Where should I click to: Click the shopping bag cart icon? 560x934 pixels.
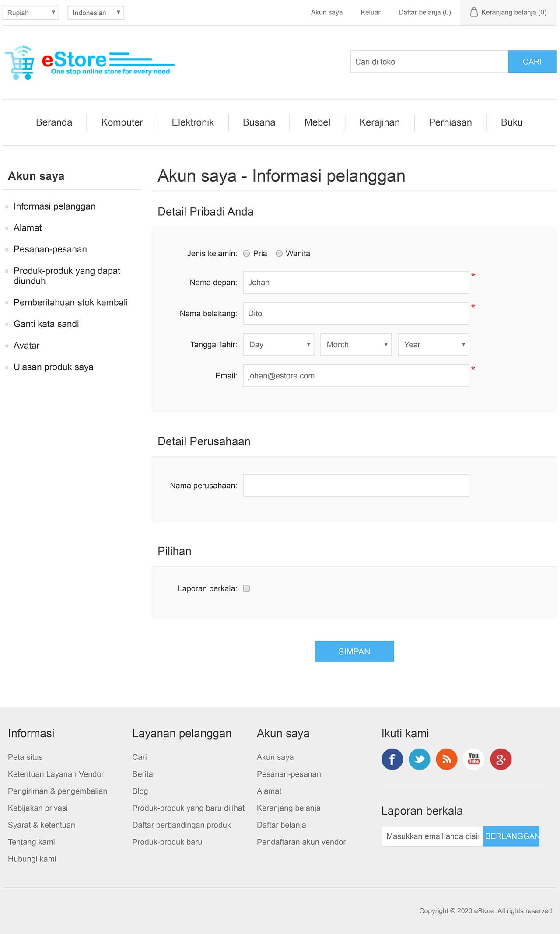pos(473,12)
